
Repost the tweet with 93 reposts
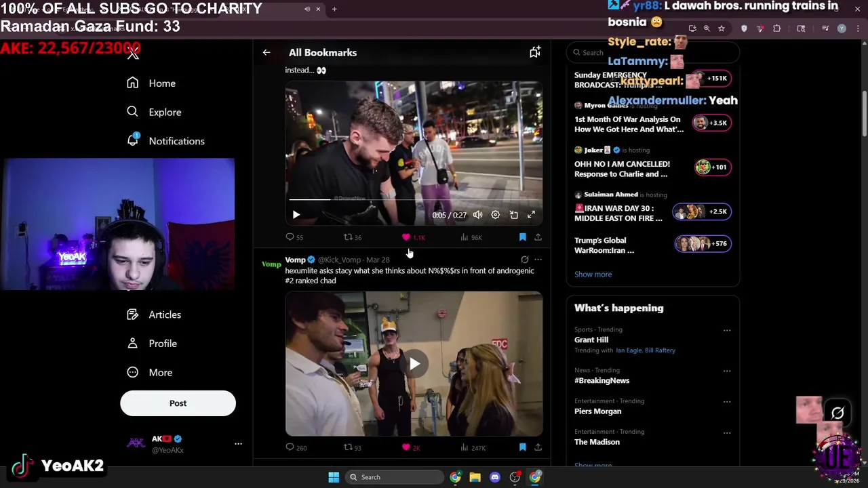(x=353, y=447)
